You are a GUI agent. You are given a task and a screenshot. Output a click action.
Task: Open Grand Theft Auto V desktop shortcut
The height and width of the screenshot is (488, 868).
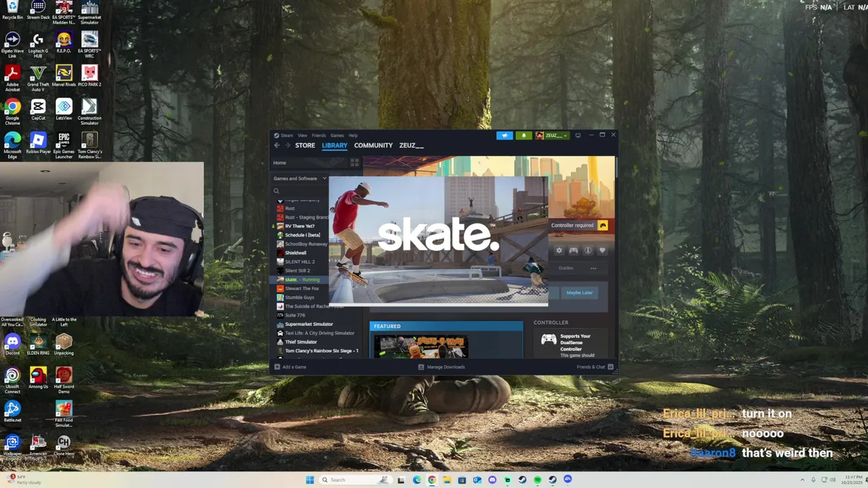click(x=38, y=78)
